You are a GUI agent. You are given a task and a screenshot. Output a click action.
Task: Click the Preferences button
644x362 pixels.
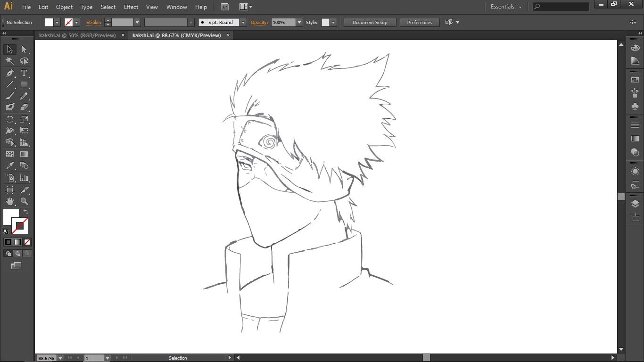(x=419, y=22)
